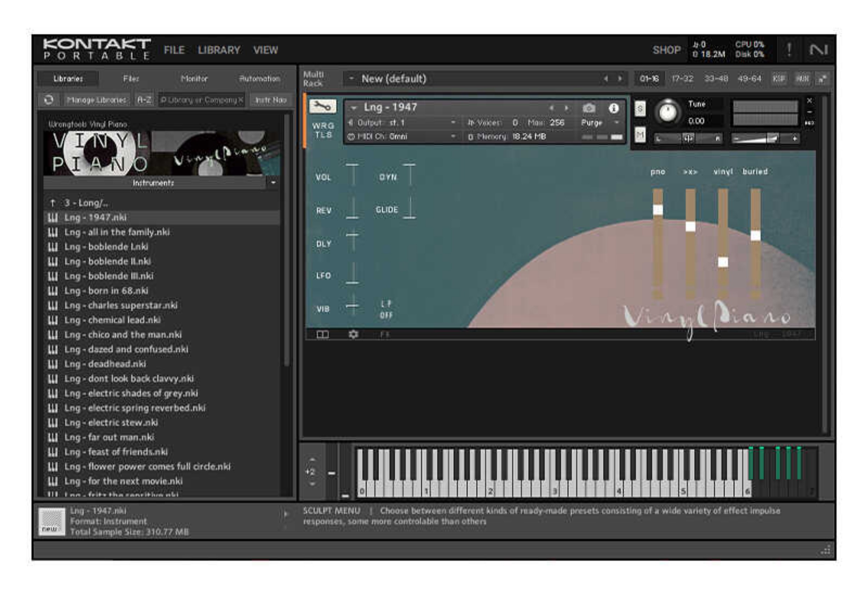Toggle the AUX sends button
The image size is (868, 591).
coord(802,79)
